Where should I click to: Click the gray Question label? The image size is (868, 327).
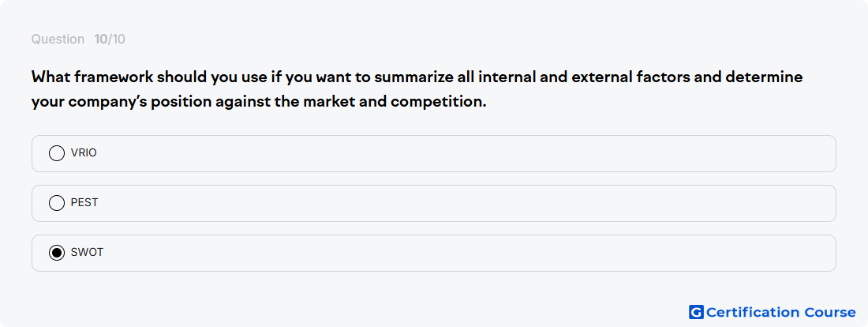[58, 39]
